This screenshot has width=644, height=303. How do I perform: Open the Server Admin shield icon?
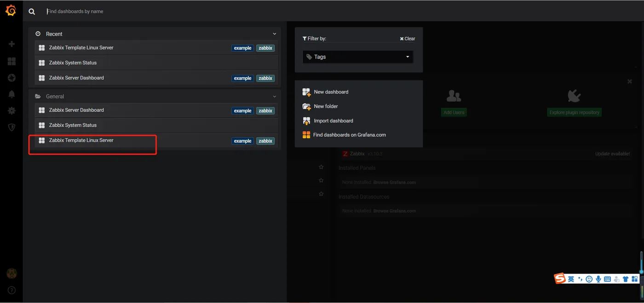click(11, 128)
